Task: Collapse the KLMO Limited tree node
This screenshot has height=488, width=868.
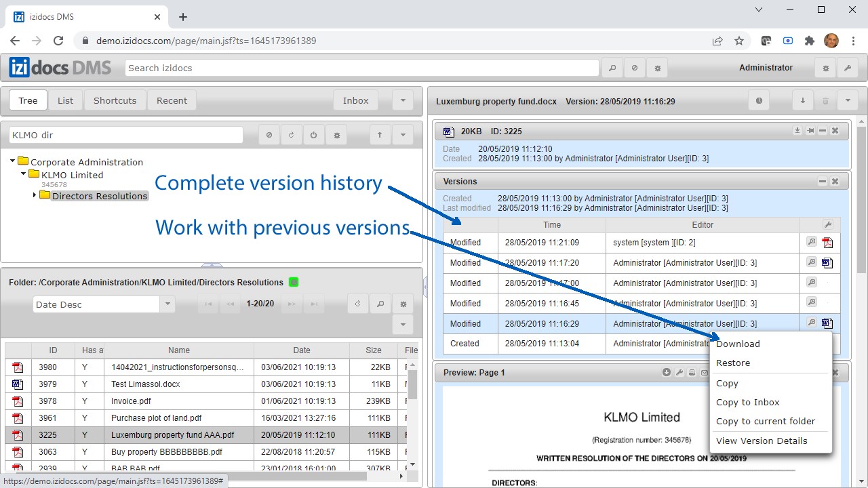Action: 24,174
